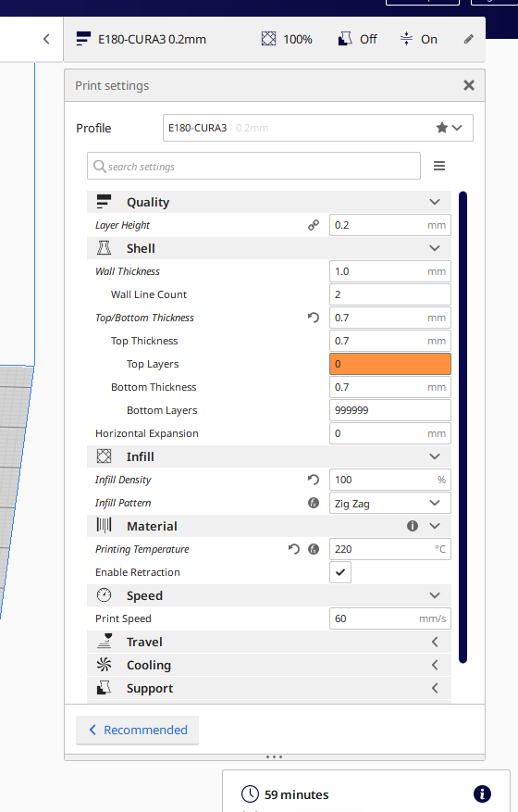
Task: Expand the Support settings category
Action: 269,688
